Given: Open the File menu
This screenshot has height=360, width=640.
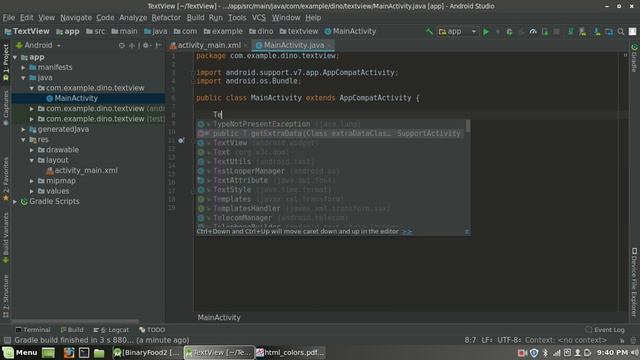Looking at the screenshot, I should coord(9,18).
